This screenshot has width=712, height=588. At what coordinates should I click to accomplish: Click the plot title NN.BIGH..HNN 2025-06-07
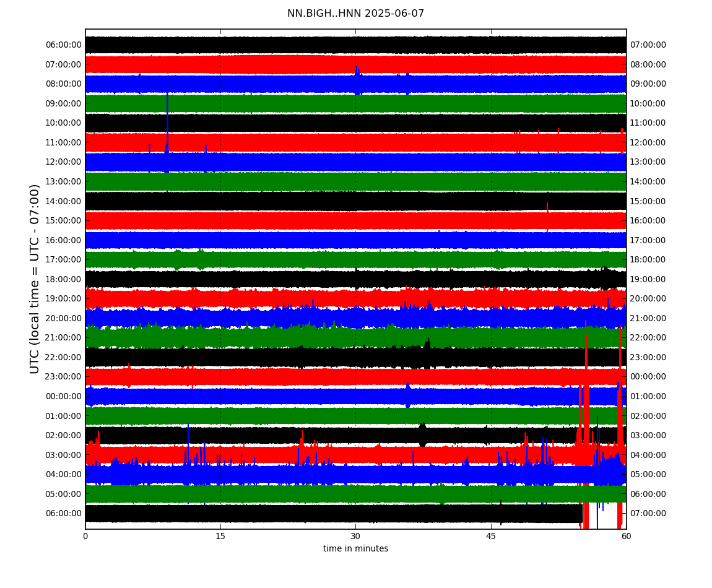point(355,14)
